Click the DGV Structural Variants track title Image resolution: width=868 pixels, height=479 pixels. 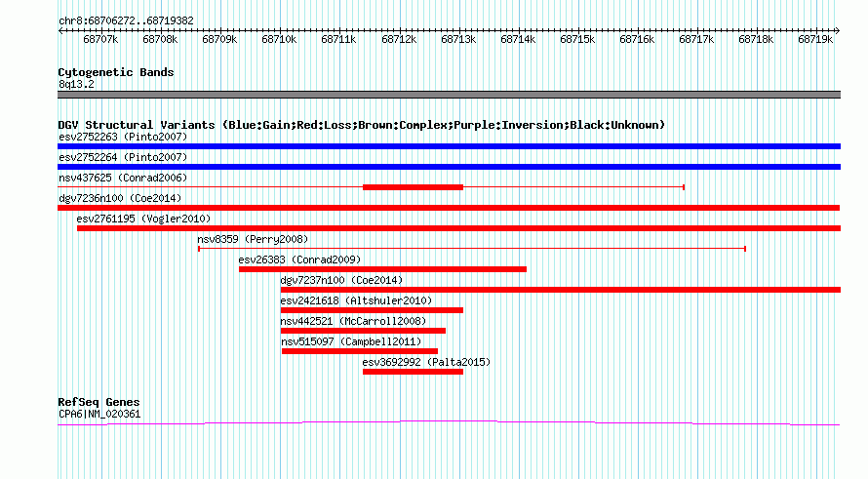coord(362,125)
